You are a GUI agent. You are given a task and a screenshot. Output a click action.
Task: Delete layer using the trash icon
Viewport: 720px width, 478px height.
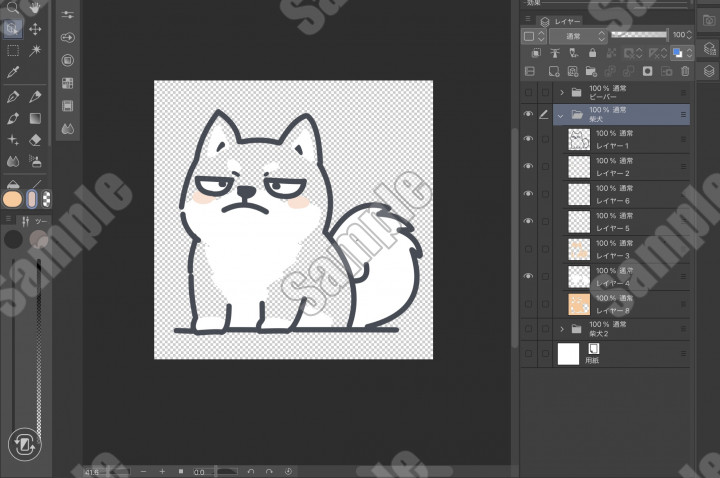(685, 71)
